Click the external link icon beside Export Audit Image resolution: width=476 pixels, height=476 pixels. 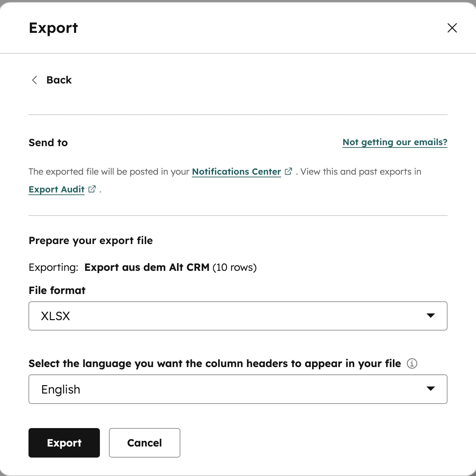pos(92,189)
